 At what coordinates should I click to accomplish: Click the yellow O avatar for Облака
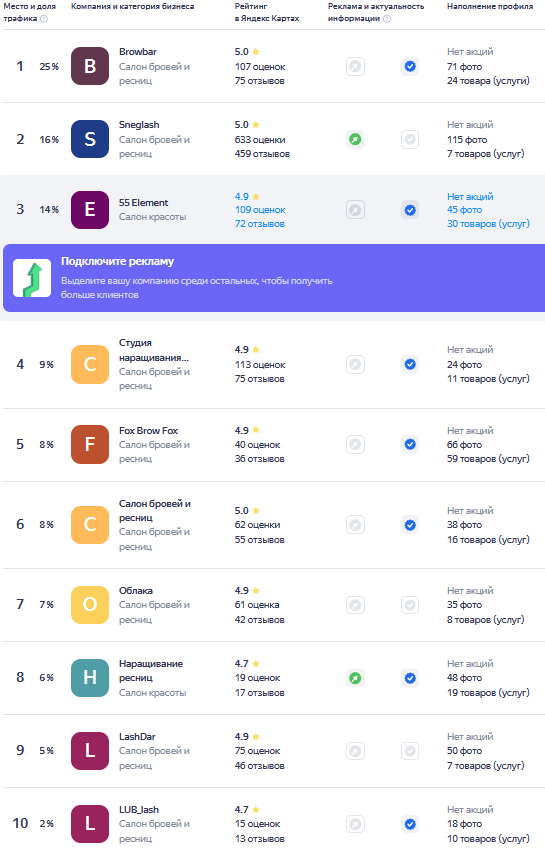tap(90, 605)
